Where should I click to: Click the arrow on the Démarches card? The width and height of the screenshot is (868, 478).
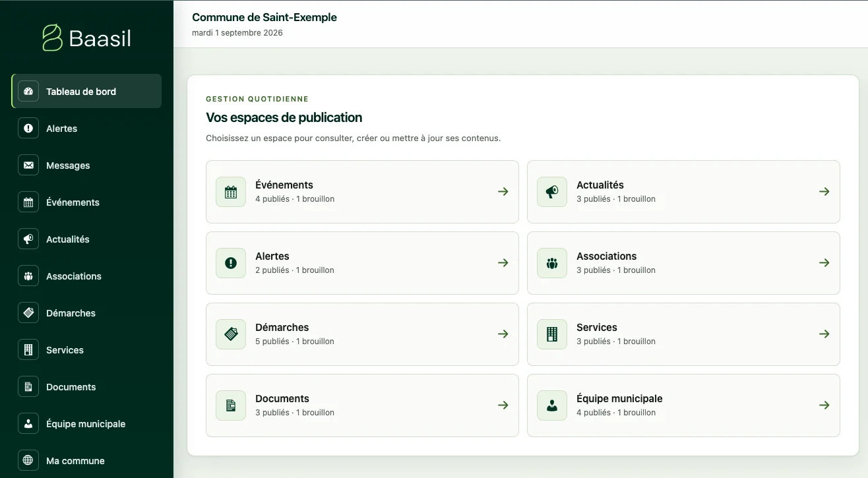(503, 334)
